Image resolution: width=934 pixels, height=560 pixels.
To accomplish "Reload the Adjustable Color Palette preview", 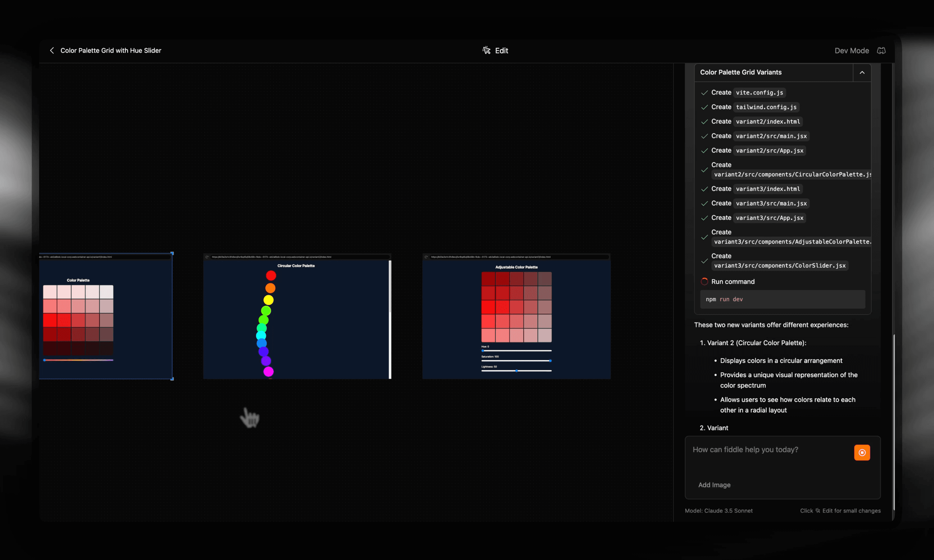I will click(x=426, y=257).
